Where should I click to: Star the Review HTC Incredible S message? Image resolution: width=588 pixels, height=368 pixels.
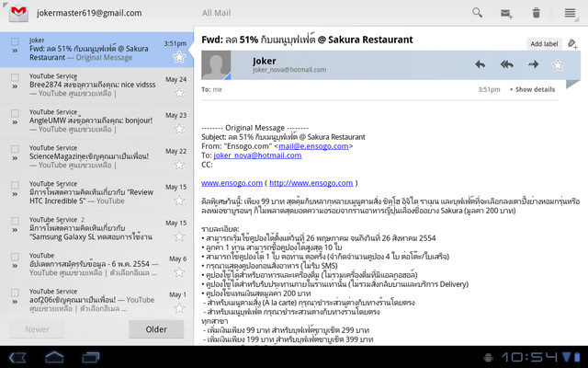pos(179,201)
